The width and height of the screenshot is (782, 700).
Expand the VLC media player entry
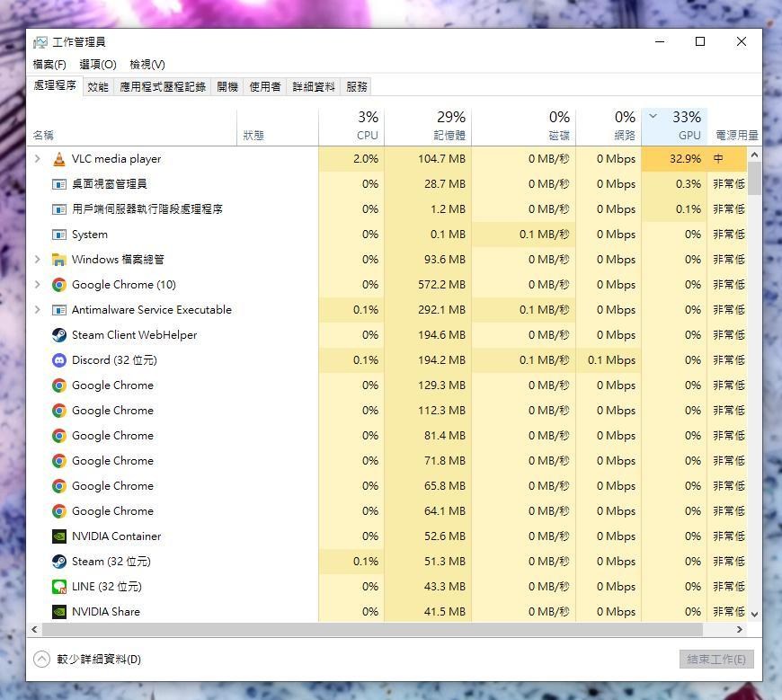[x=36, y=159]
